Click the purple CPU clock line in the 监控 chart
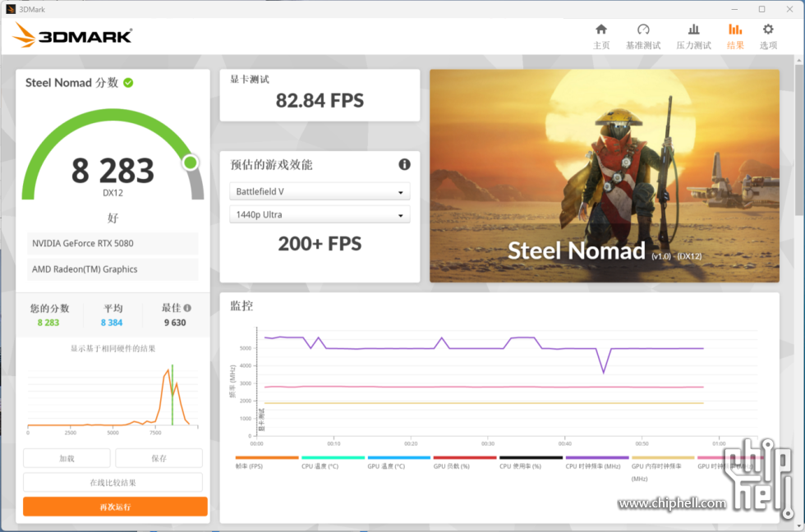 coord(483,348)
